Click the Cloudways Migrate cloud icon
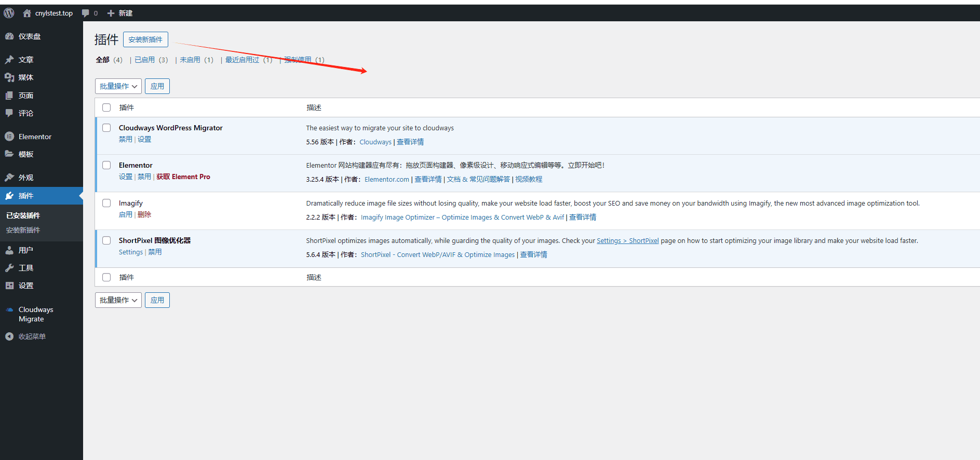 tap(9, 309)
